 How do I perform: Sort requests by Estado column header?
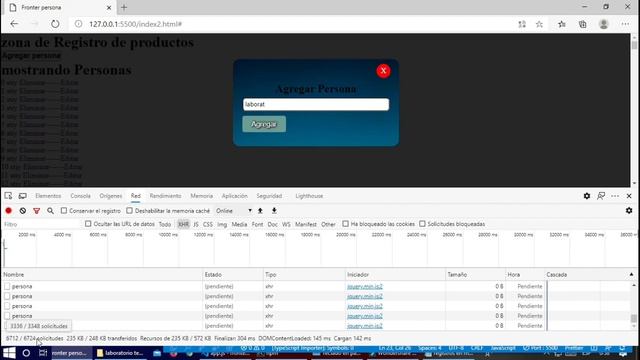click(x=233, y=275)
